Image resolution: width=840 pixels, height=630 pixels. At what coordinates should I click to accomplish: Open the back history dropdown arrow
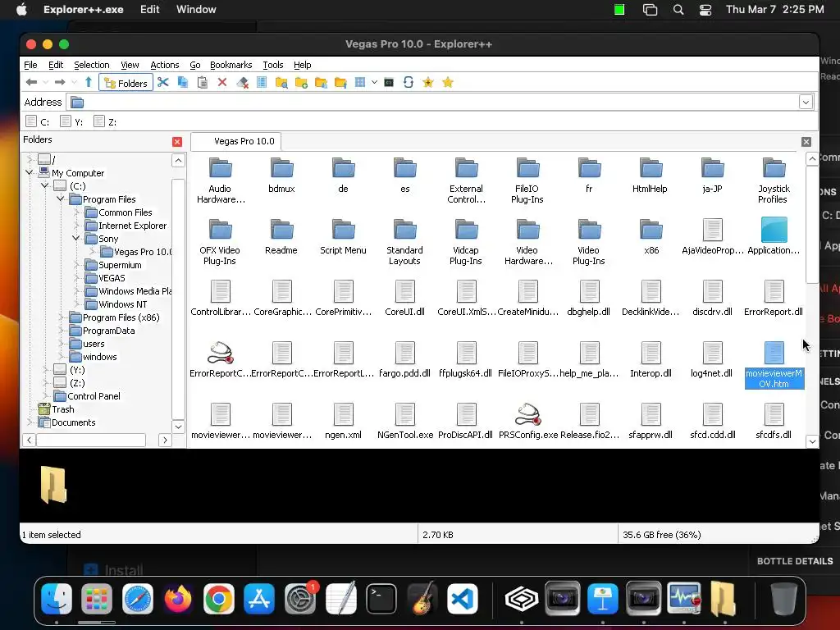point(46,83)
